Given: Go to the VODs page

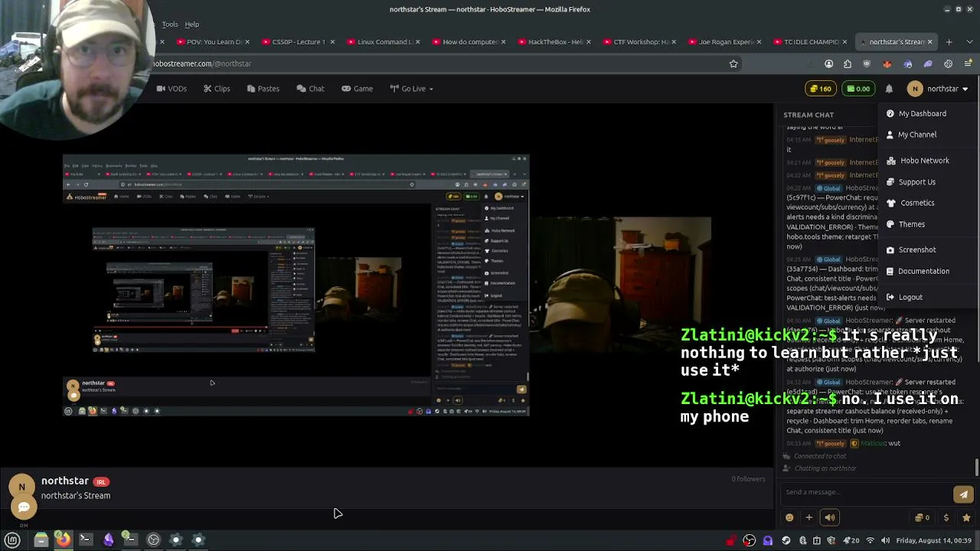Looking at the screenshot, I should click(x=171, y=89).
